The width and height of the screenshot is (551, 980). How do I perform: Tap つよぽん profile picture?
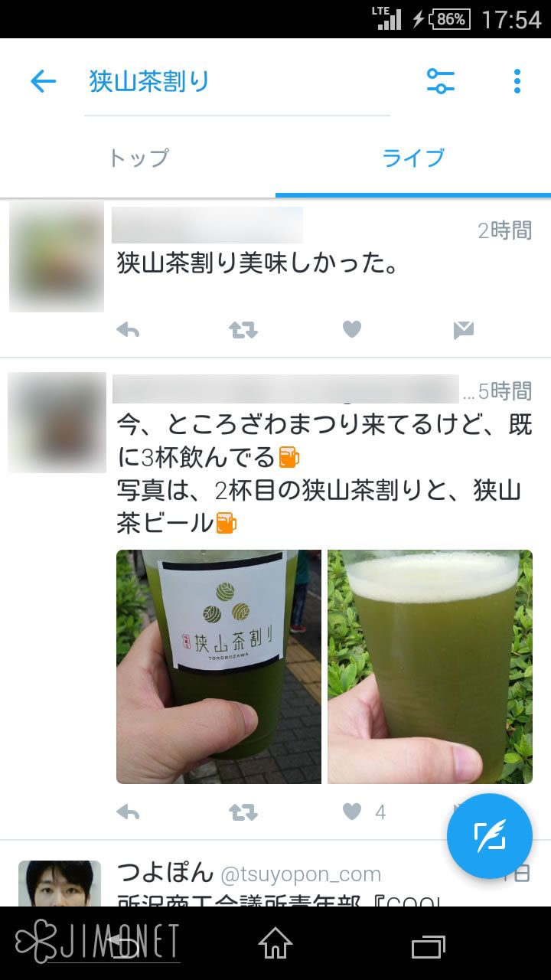pos(60,884)
